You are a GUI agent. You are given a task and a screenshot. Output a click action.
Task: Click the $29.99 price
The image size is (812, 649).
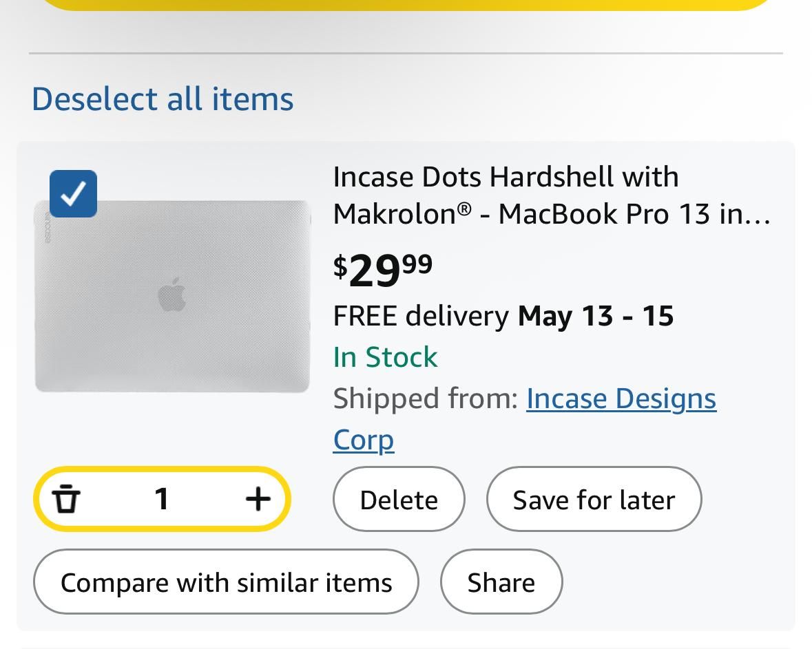(x=383, y=270)
